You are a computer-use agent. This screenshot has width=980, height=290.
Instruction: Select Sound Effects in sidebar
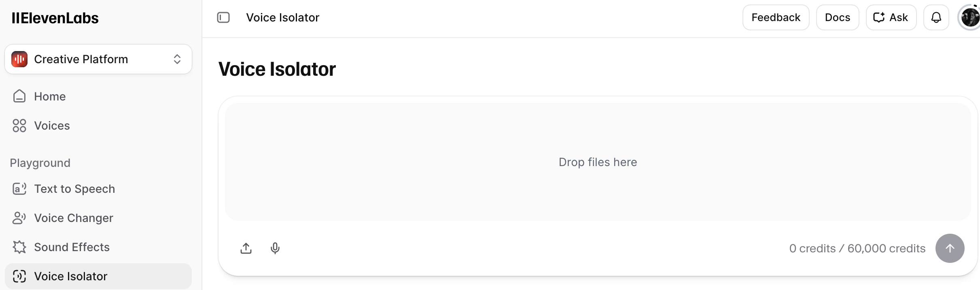(x=72, y=247)
